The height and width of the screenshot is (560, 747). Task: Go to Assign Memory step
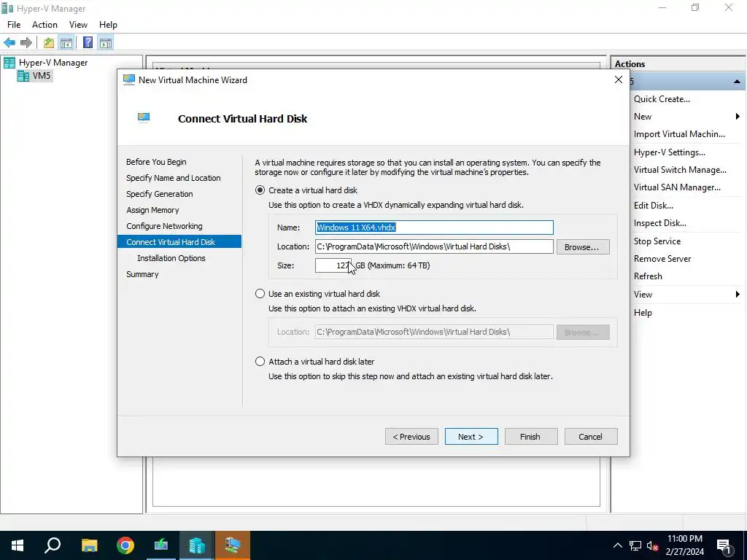coord(152,210)
